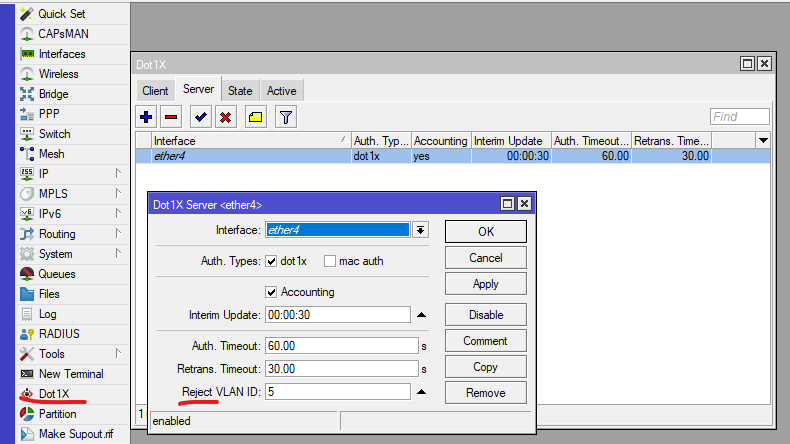Open the Interface dropdown arrow

[420, 230]
